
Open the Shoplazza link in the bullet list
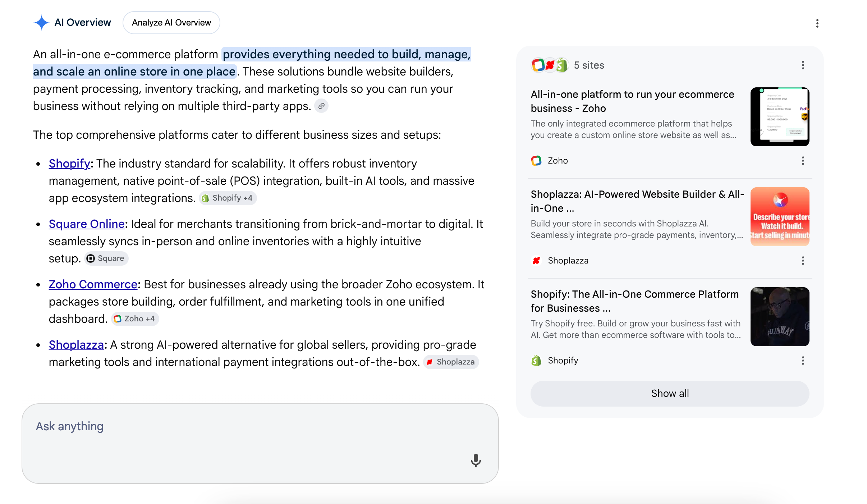click(x=76, y=345)
